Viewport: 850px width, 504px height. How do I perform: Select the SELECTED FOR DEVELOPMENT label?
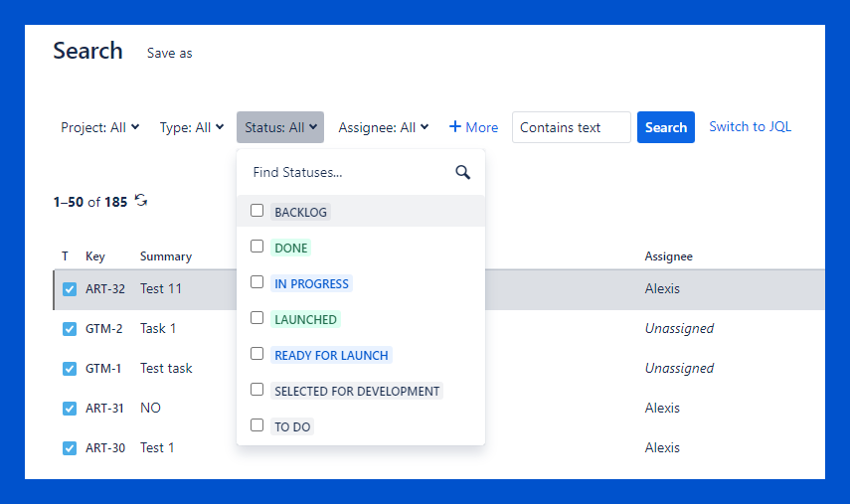[357, 391]
